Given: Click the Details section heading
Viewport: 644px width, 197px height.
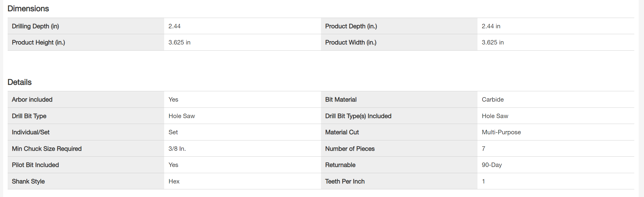Looking at the screenshot, I should coord(19,82).
